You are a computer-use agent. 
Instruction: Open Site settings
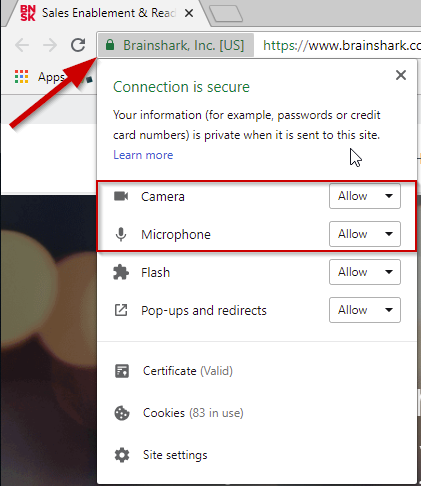pos(175,455)
